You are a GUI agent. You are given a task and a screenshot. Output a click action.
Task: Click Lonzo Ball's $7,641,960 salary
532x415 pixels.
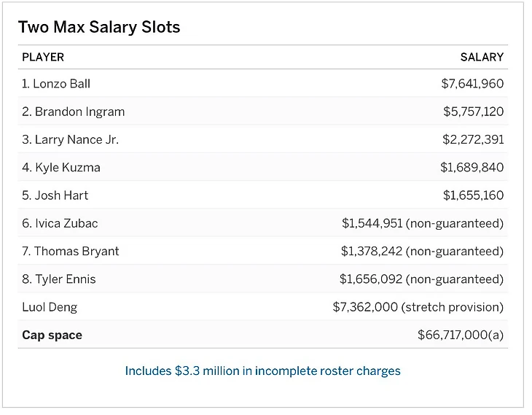(472, 84)
